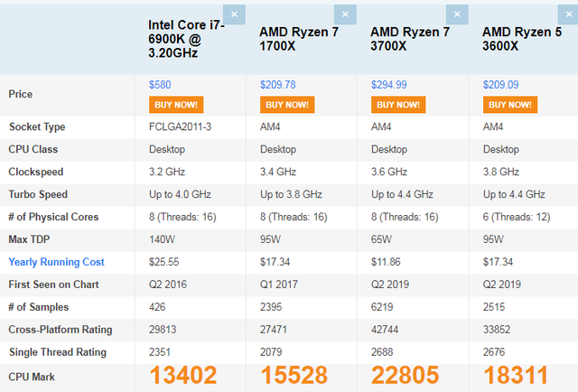The width and height of the screenshot is (578, 392).
Task: Click Buy Now under the $580 price
Action: tap(176, 105)
